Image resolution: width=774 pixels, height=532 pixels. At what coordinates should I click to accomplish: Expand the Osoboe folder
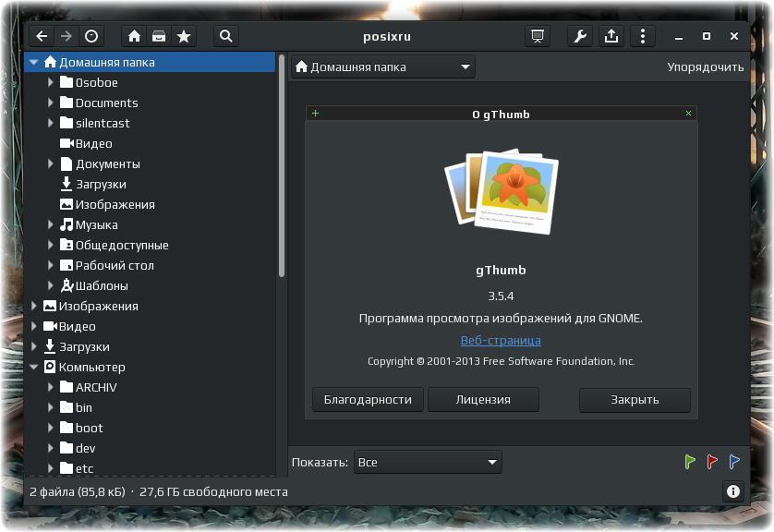click(x=51, y=82)
